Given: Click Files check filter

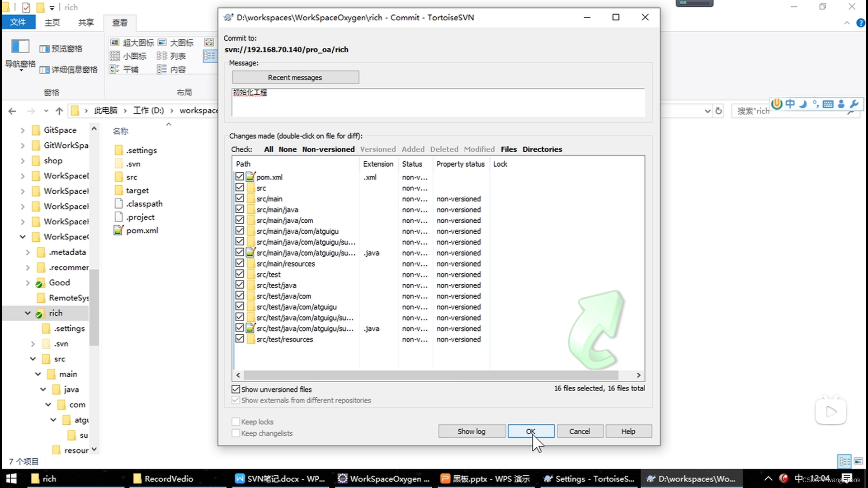Looking at the screenshot, I should click(509, 149).
